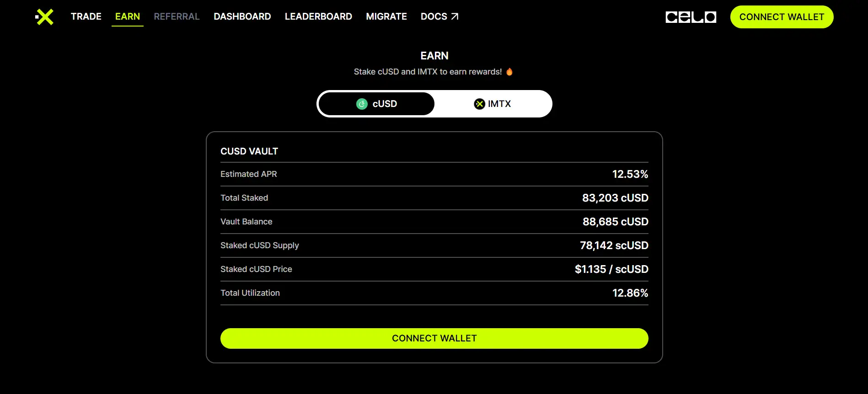
Task: Click the Staked cUSD Price value
Action: tap(611, 269)
